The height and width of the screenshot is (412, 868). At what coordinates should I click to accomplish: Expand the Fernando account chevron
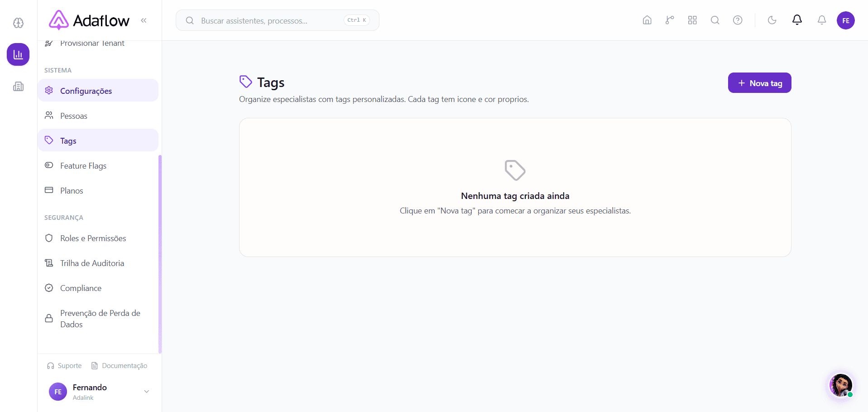point(146,392)
